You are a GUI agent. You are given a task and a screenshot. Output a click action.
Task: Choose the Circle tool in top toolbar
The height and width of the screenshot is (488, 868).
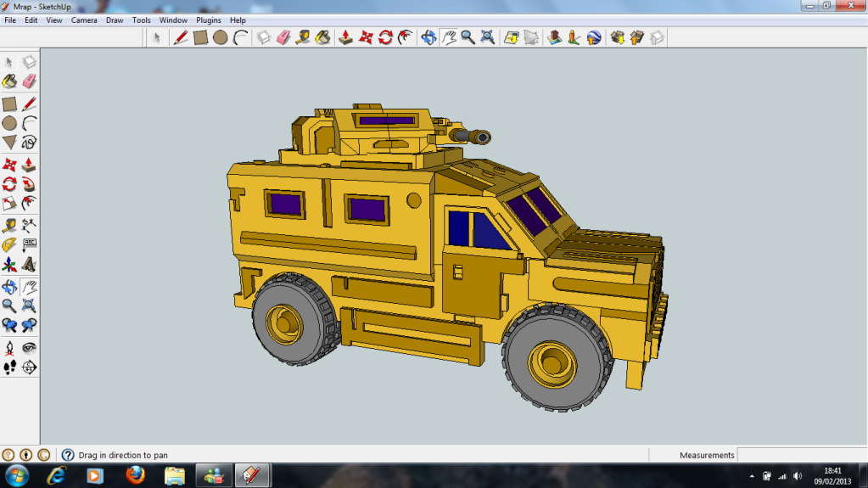[x=221, y=37]
